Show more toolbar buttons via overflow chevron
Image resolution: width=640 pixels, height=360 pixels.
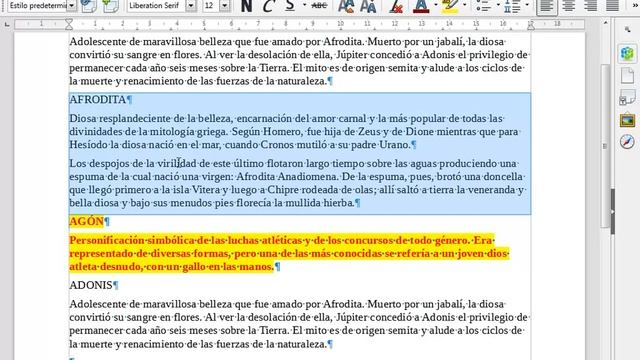(x=636, y=5)
